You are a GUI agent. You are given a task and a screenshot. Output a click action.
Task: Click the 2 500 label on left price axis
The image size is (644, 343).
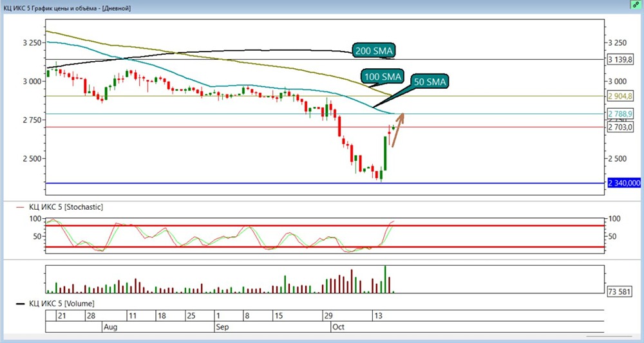(x=32, y=159)
